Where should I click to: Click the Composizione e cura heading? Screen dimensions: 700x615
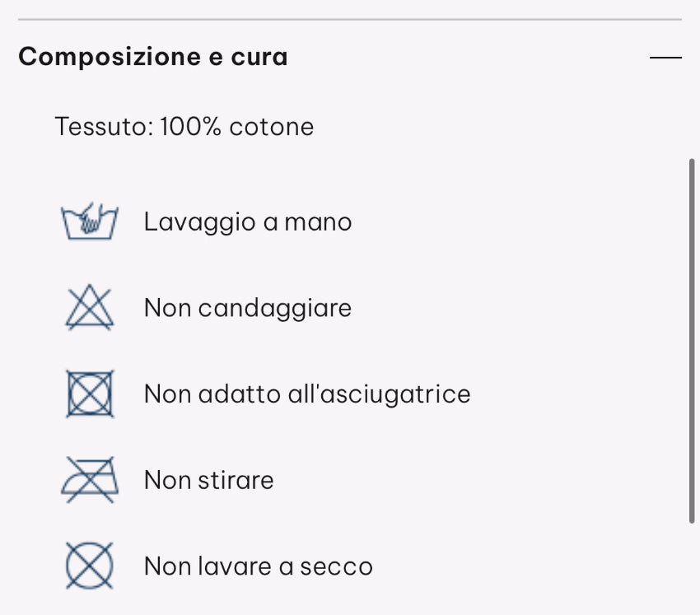153,57
